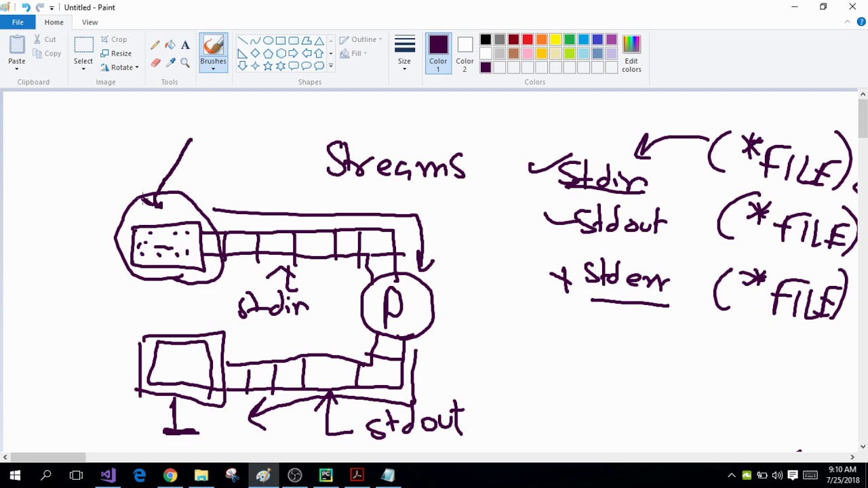The width and height of the screenshot is (868, 488).
Task: Select the Eraser tool
Action: 155,62
